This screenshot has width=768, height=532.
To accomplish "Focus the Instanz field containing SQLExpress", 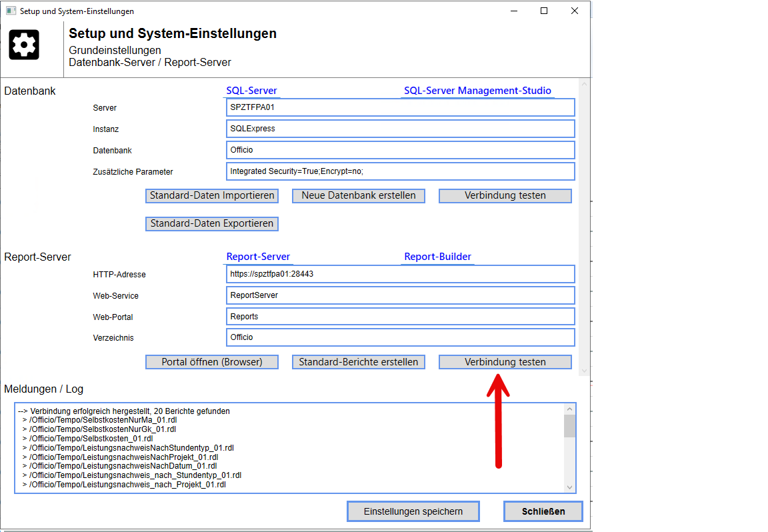I will click(x=400, y=129).
